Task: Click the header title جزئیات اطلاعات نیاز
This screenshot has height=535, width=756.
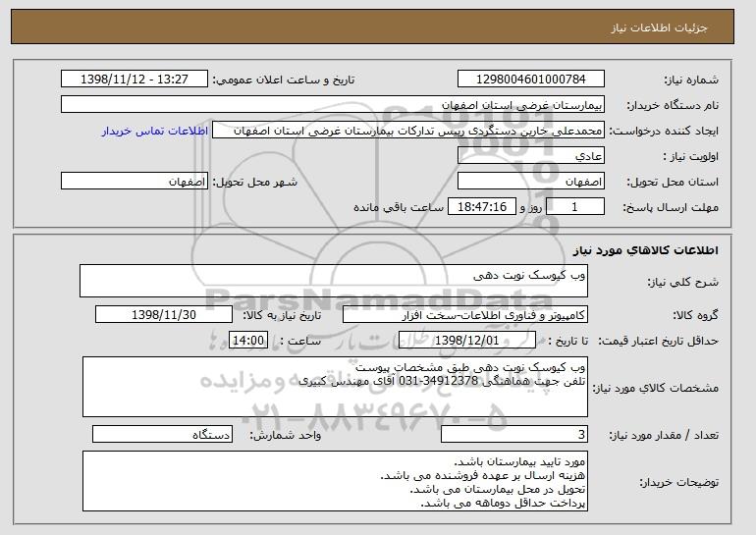Action: pos(659,27)
